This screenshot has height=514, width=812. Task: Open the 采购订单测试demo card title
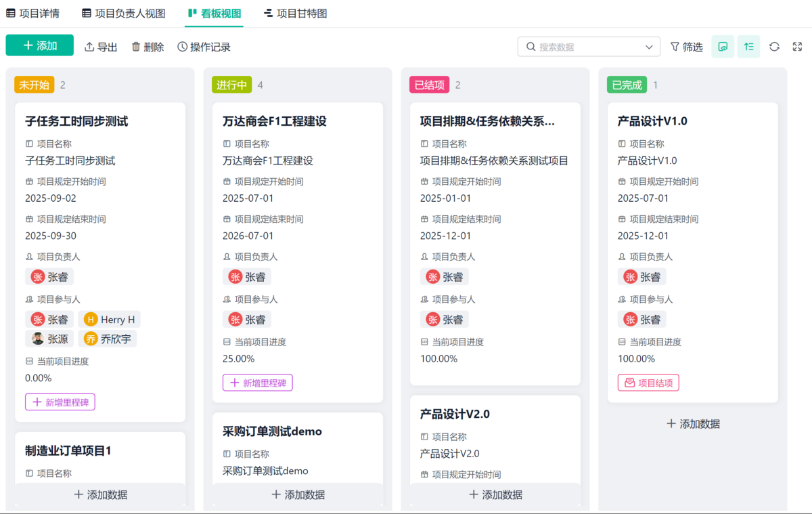(x=272, y=431)
